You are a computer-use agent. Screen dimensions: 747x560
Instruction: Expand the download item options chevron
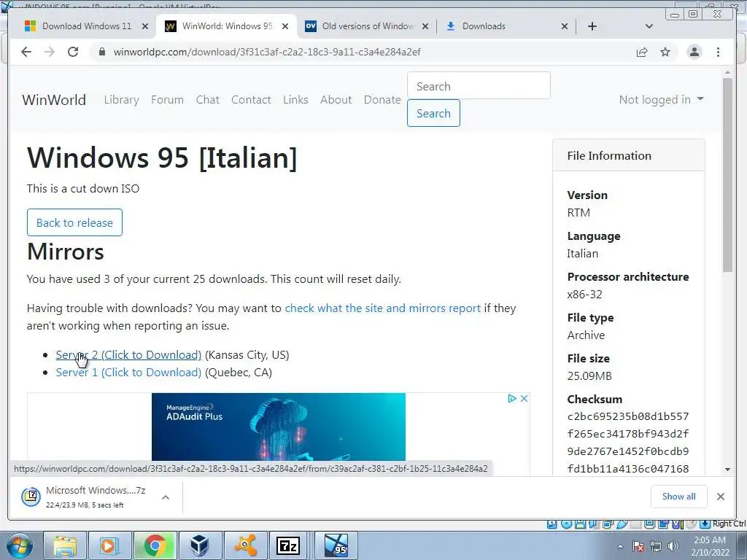pos(166,497)
